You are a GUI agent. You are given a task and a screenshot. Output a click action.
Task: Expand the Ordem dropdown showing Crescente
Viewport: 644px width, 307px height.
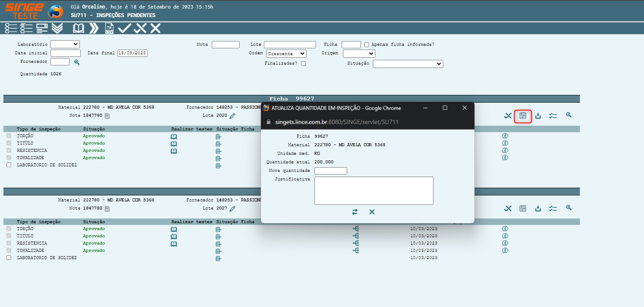tap(286, 54)
